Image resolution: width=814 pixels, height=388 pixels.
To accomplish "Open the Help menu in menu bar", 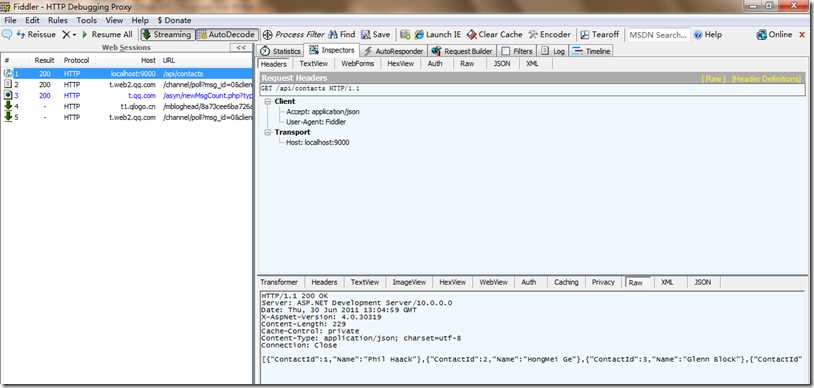I will [140, 20].
